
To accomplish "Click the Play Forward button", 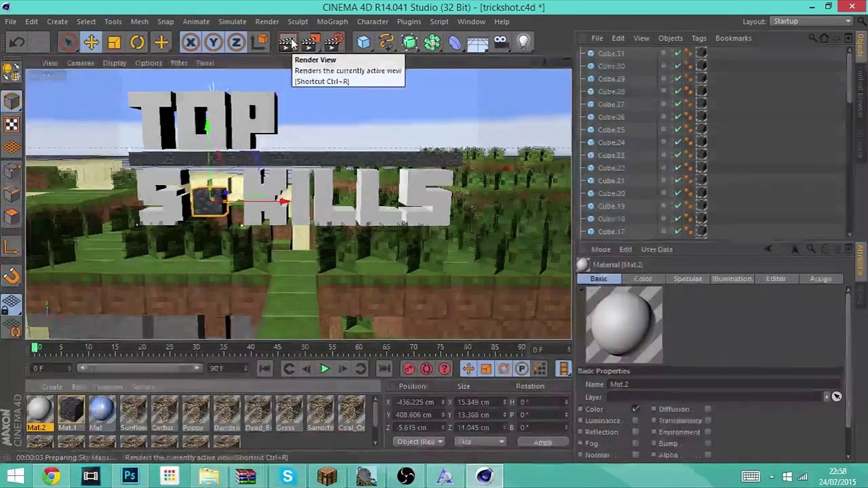I will point(324,368).
